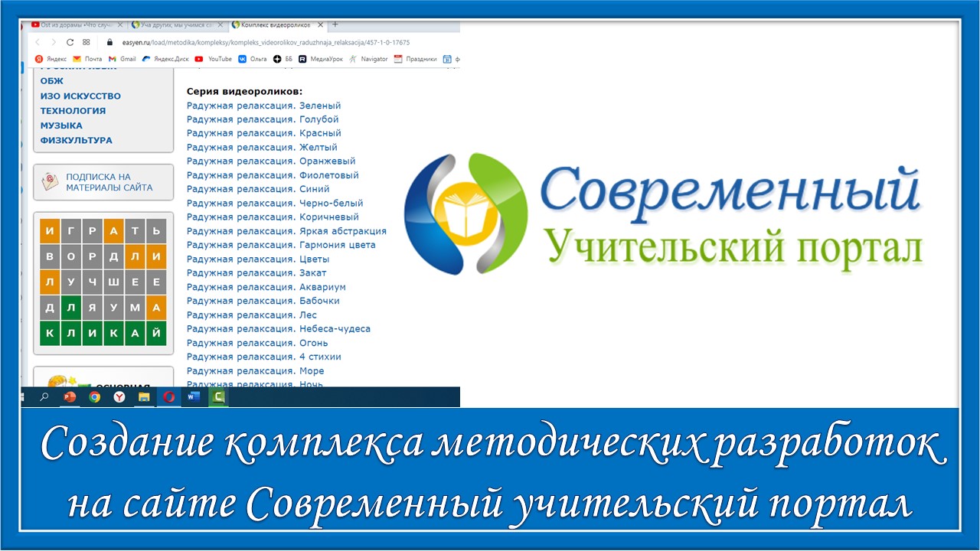
Task: Open 'Радужная релаксация. Бабочки' link
Action: [263, 301]
